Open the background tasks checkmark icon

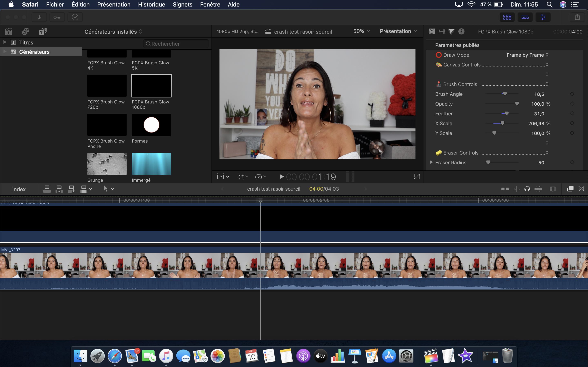tap(75, 17)
